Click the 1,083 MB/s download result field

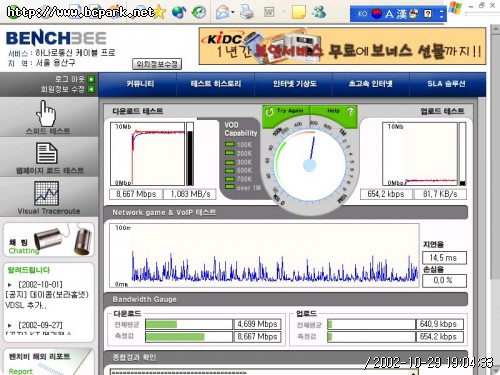190,194
